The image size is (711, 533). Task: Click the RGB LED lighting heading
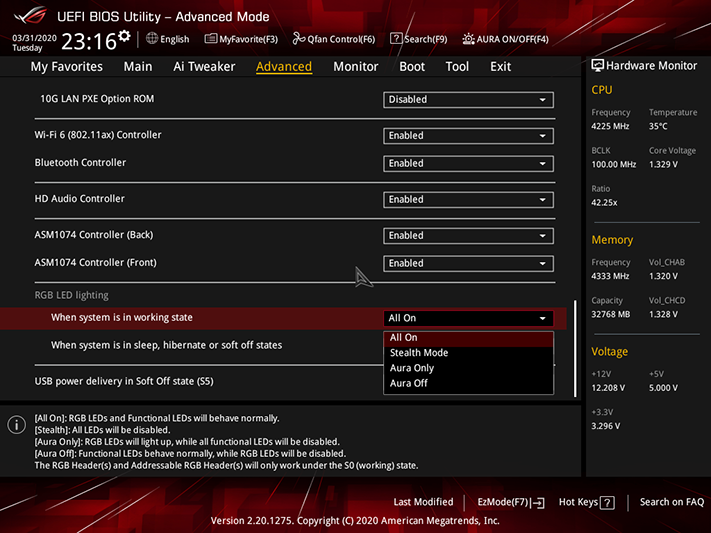72,295
